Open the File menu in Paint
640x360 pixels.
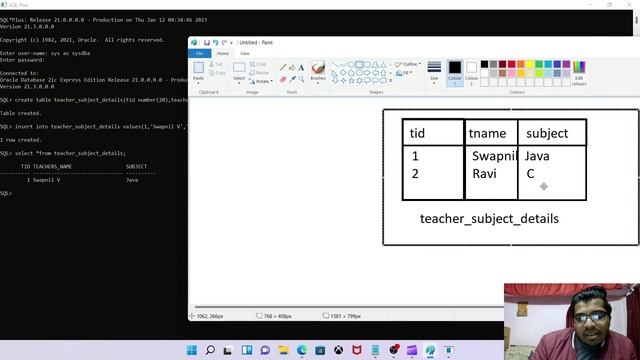(x=200, y=53)
